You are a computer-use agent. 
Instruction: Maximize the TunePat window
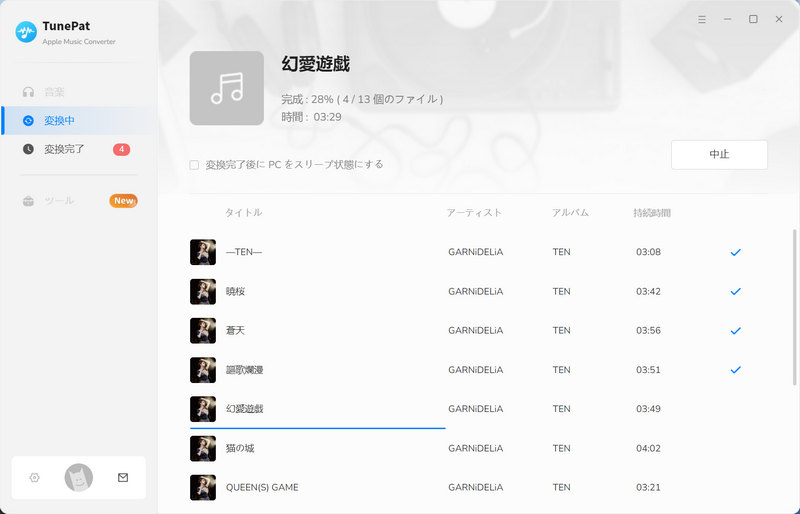[753, 19]
